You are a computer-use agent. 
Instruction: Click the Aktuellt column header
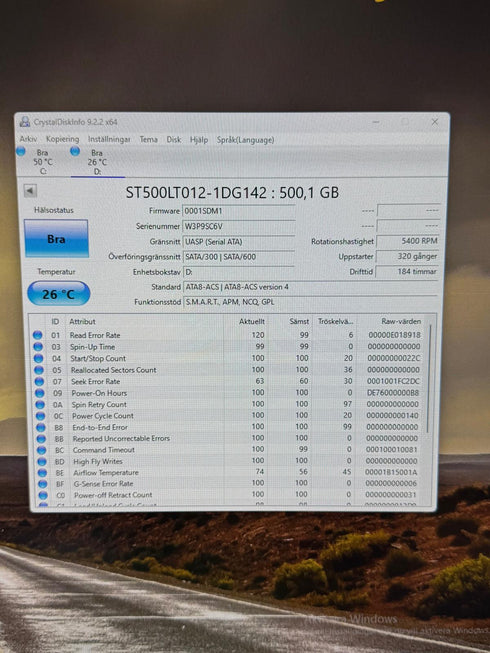[252, 322]
